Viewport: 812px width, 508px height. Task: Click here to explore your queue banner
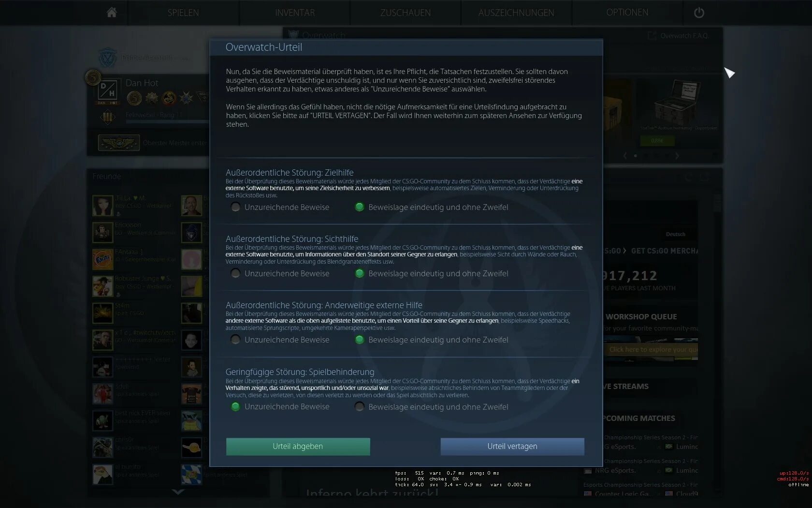[651, 349]
